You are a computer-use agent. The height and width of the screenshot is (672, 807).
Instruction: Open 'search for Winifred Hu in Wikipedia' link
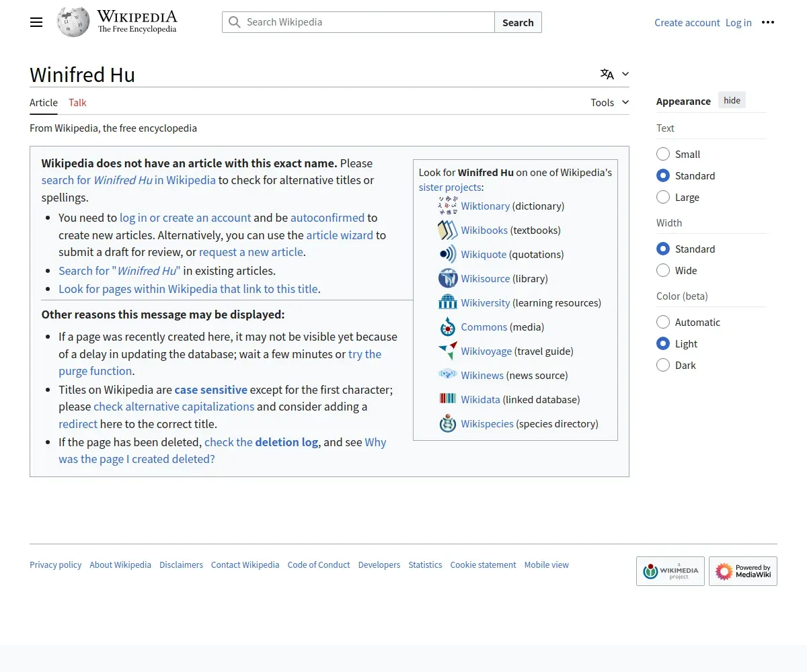[x=128, y=180]
